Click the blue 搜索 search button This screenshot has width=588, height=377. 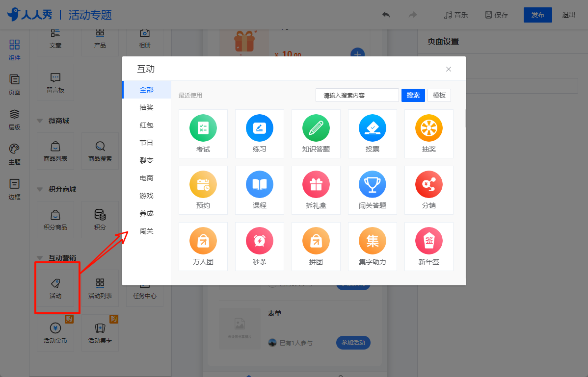point(413,95)
